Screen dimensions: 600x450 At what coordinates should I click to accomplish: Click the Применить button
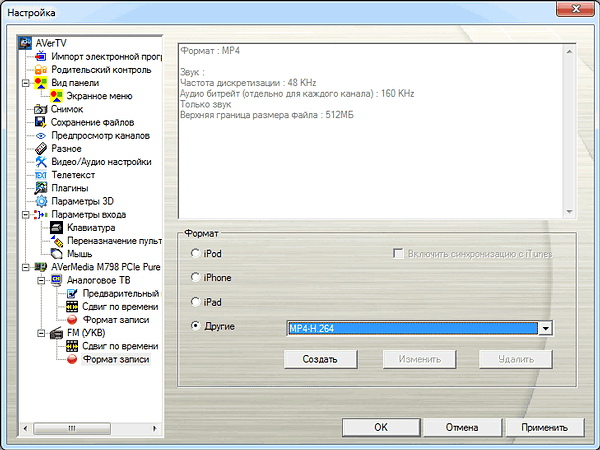545,427
